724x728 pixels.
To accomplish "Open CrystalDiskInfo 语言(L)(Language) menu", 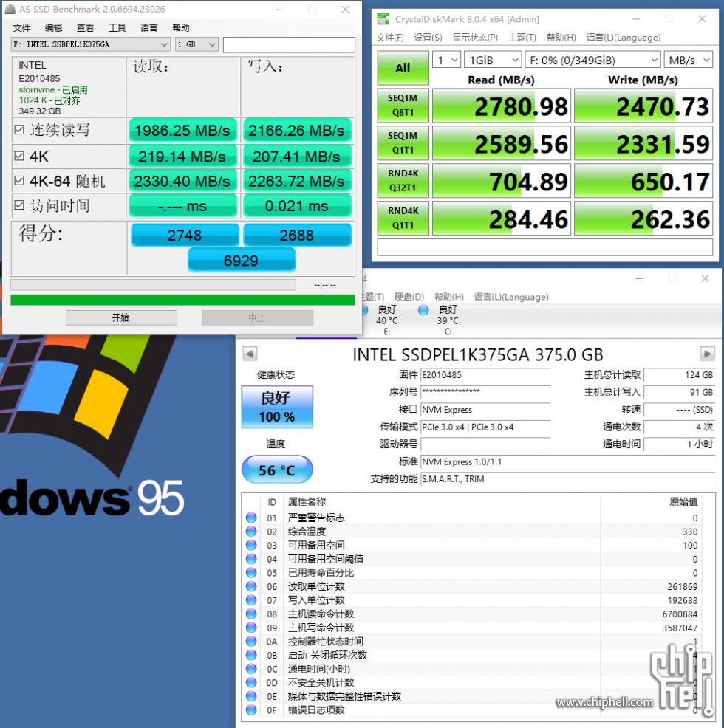I will pyautogui.click(x=511, y=297).
